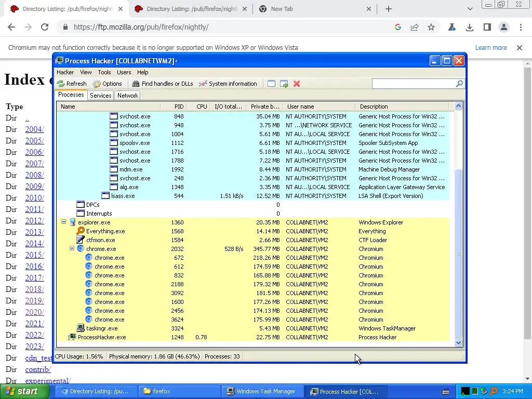Click the Chrome address bar URL
The width and height of the screenshot is (532, 399).
pos(141,27)
